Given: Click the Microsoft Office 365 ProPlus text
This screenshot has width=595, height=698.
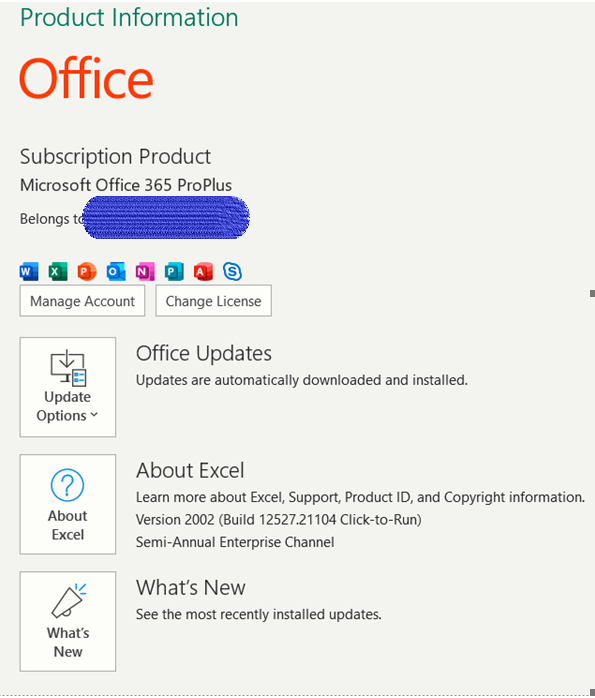Looking at the screenshot, I should click(x=126, y=185).
